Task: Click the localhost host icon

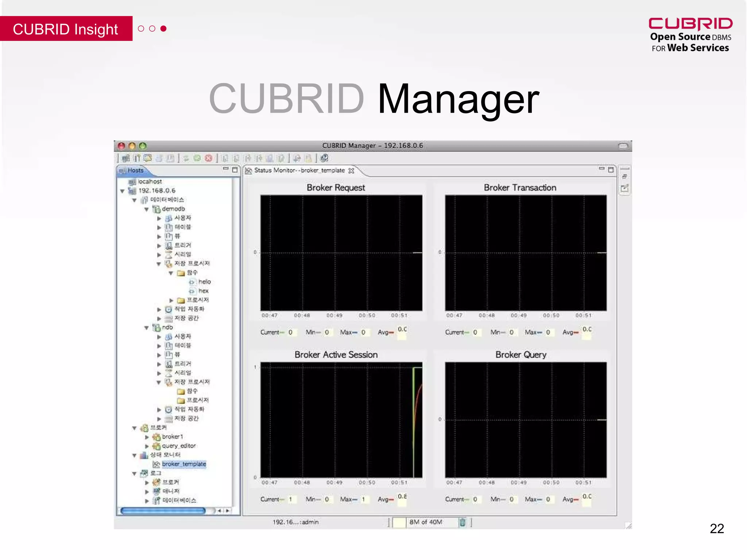Action: point(132,182)
